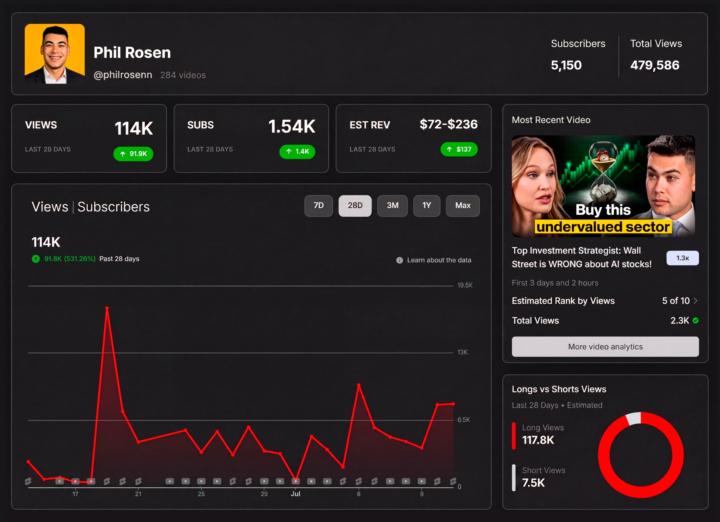The height and width of the screenshot is (522, 720).
Task: Click the video marker above date 25
Action: point(201,481)
